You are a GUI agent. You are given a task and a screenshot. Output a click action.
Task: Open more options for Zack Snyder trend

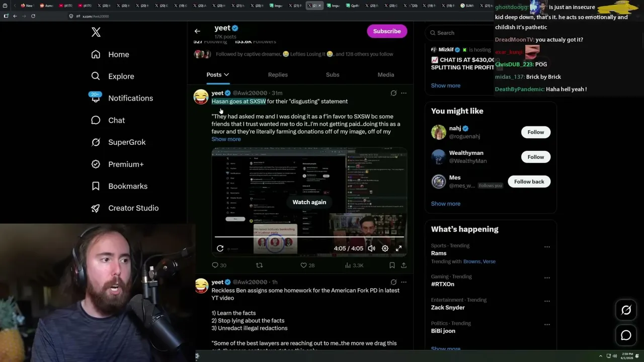(547, 301)
